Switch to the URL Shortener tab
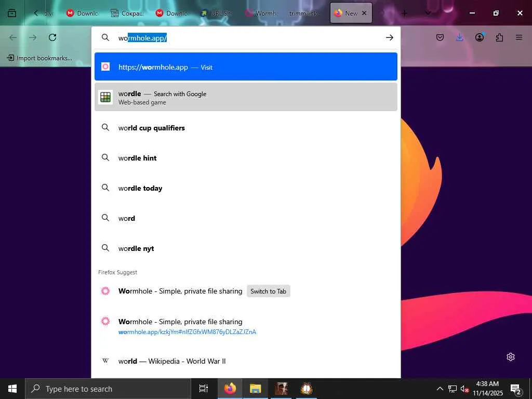532x399 pixels. coord(217,13)
